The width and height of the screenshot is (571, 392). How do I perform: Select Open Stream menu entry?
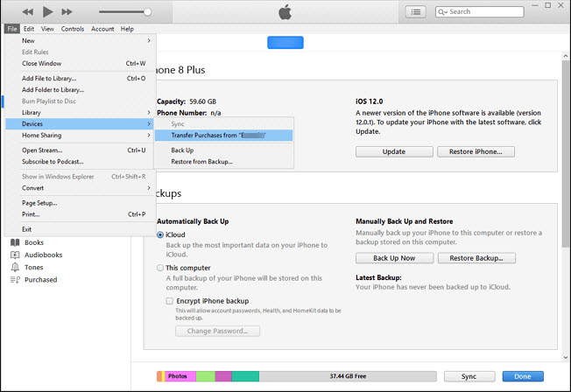(81, 150)
